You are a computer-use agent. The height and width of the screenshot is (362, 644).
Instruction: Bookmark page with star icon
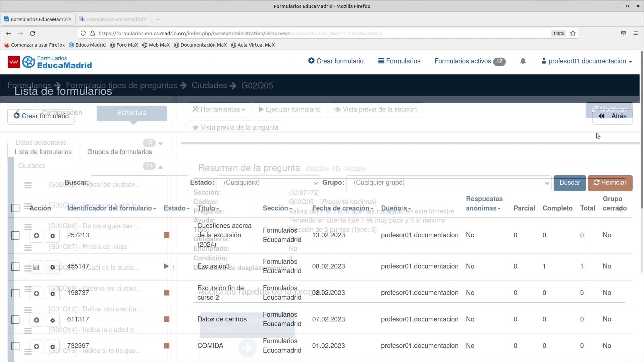(x=573, y=33)
